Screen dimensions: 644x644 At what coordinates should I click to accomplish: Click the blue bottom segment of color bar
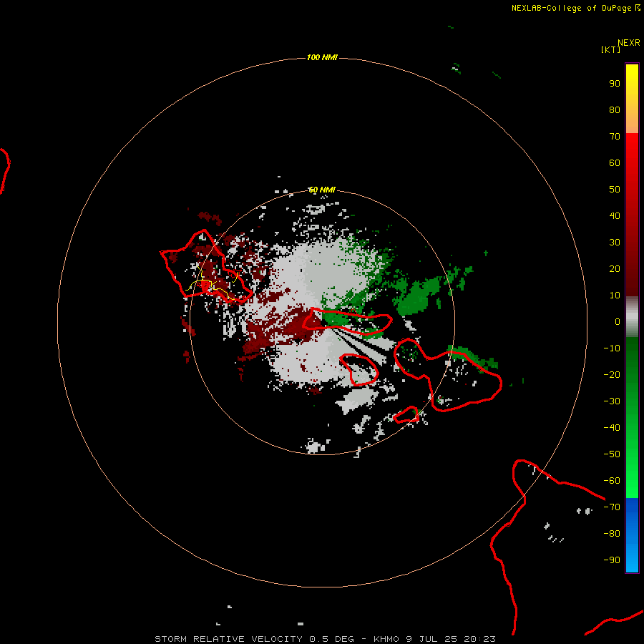(632, 535)
